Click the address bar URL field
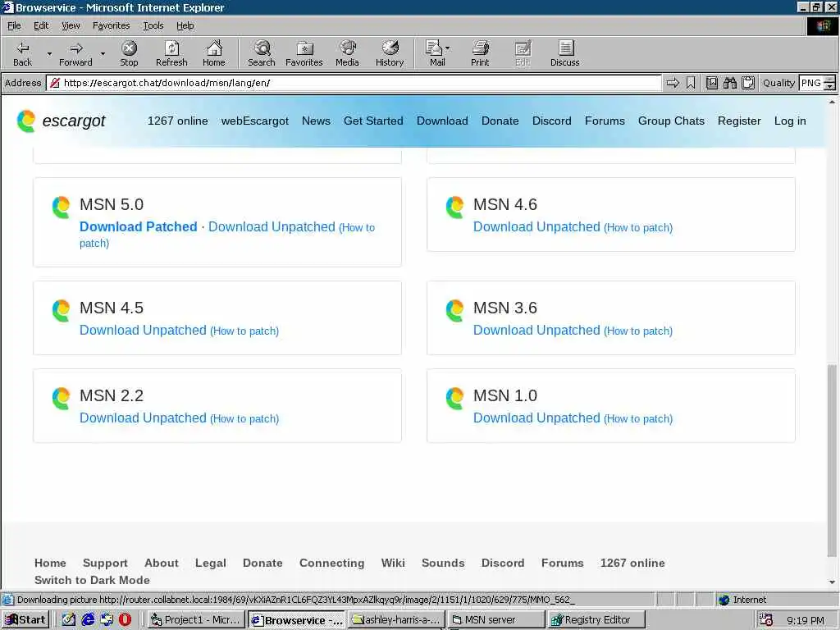The width and height of the screenshot is (840, 630). coord(354,83)
